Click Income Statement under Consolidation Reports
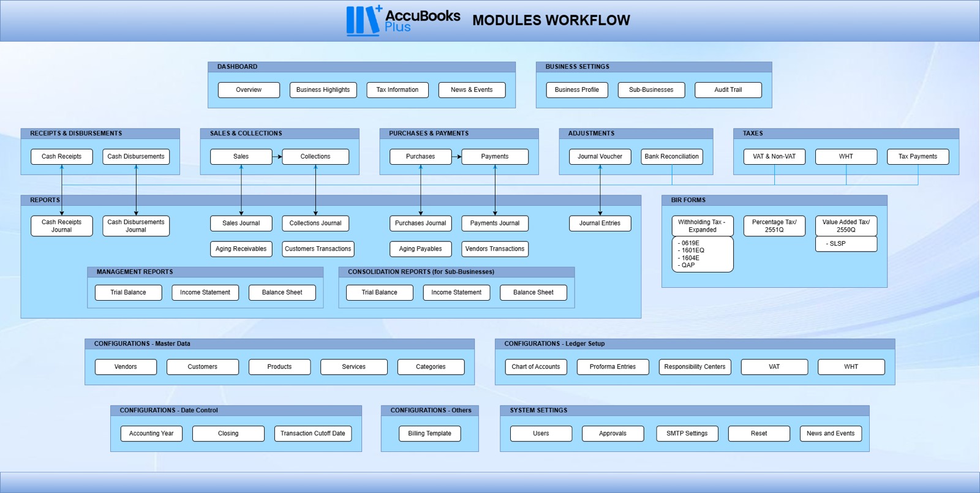 point(456,293)
